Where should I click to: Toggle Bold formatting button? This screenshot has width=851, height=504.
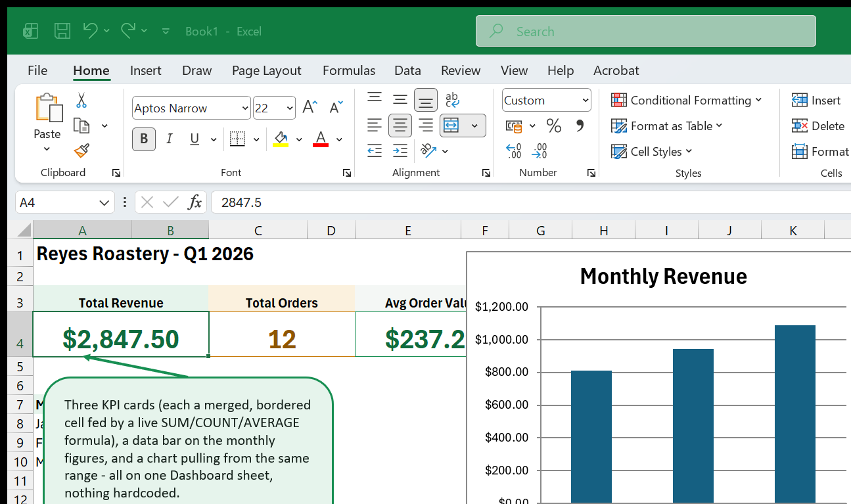[x=144, y=139]
